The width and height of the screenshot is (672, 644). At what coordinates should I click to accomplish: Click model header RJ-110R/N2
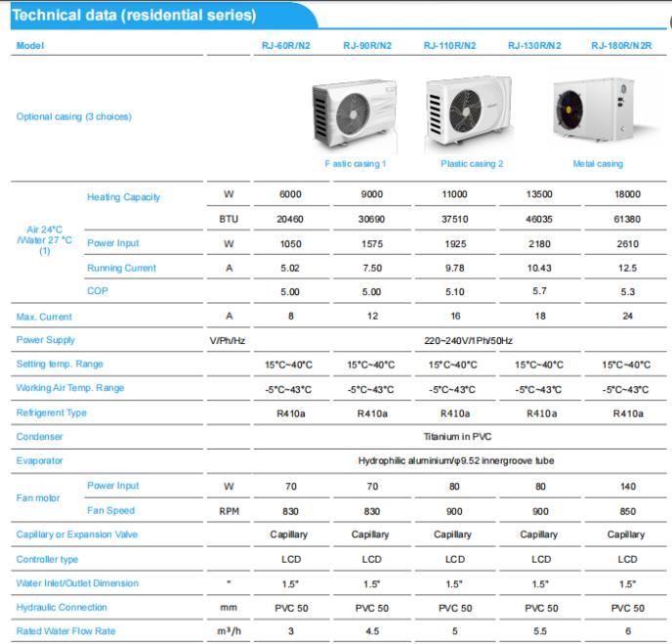click(x=449, y=46)
